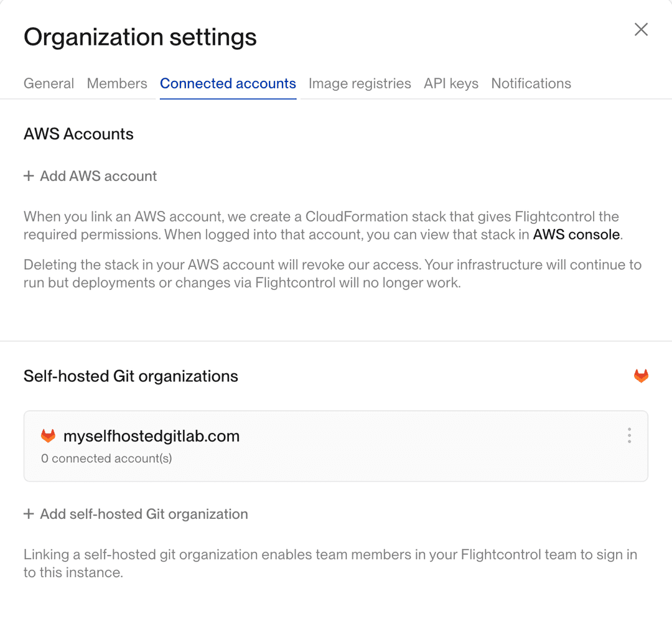Click the GitLab icon beside section heading

641,376
